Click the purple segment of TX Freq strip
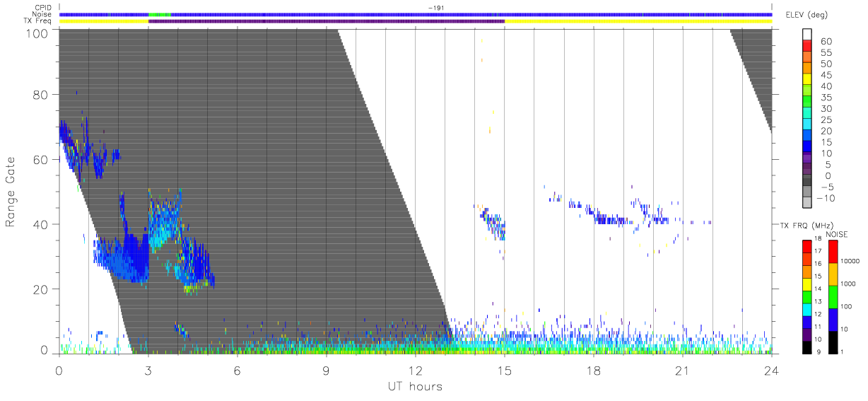 pos(327,21)
